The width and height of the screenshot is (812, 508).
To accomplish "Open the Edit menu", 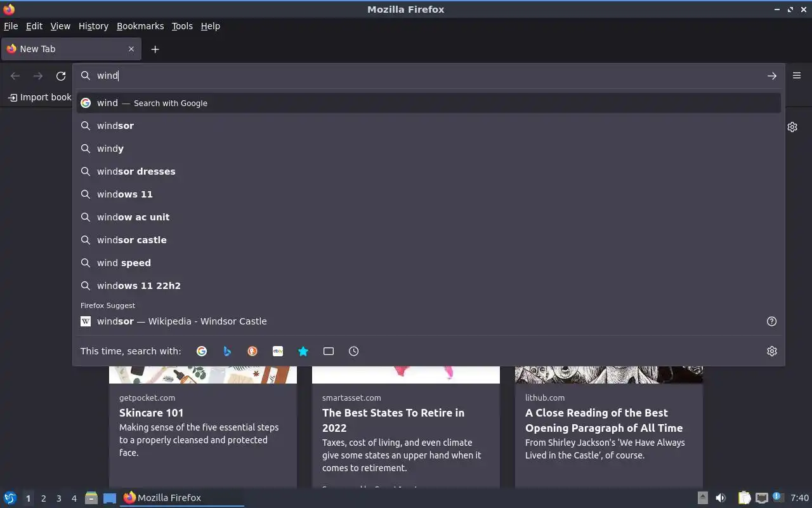I will (34, 26).
